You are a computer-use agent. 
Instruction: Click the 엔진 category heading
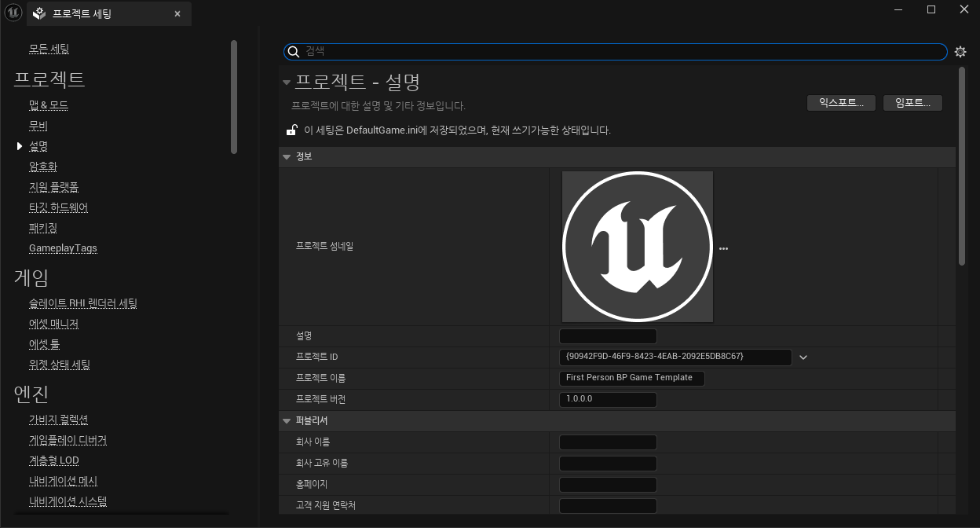pos(31,394)
